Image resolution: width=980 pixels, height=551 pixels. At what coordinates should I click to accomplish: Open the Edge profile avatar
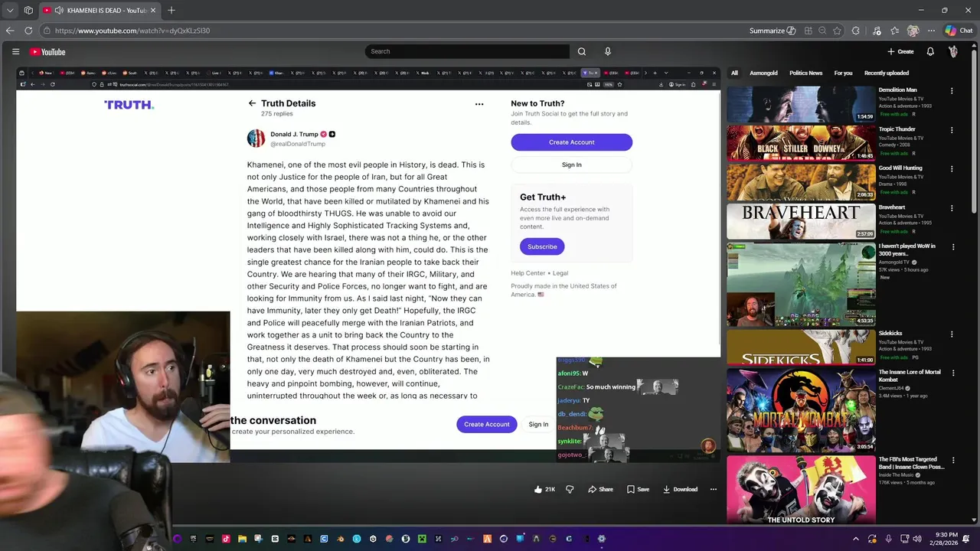(913, 31)
